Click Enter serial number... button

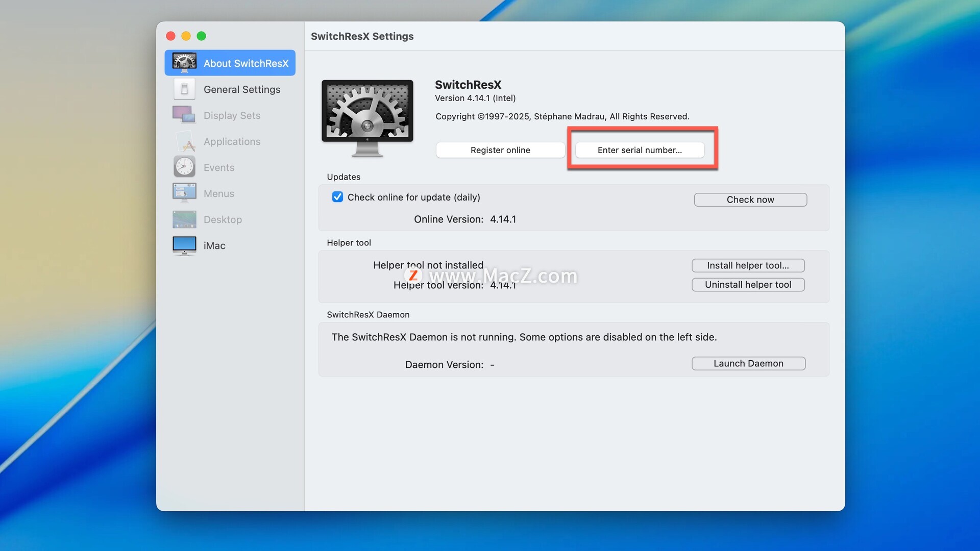tap(640, 150)
